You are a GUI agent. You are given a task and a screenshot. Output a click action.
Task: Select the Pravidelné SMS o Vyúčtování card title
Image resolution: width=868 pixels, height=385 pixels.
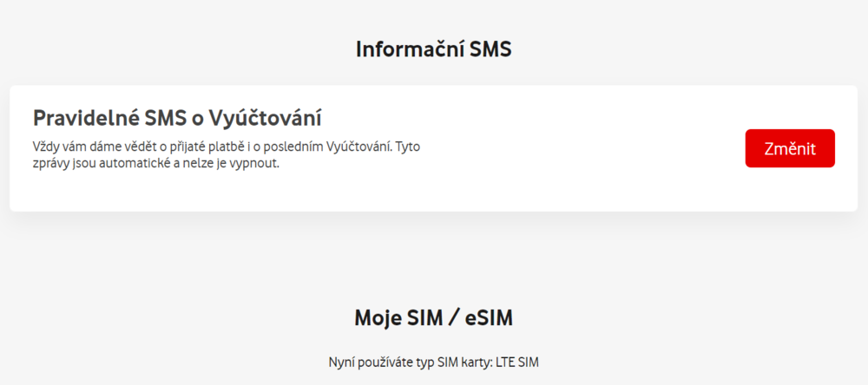pyautogui.click(x=177, y=118)
